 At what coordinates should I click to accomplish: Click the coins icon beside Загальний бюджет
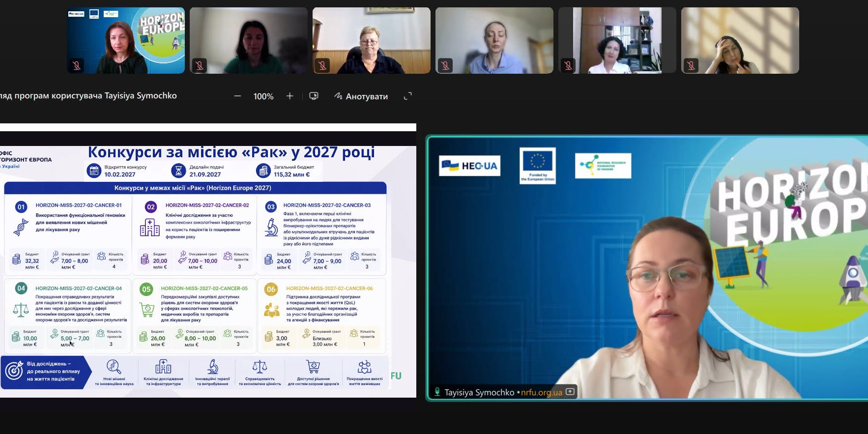(263, 171)
